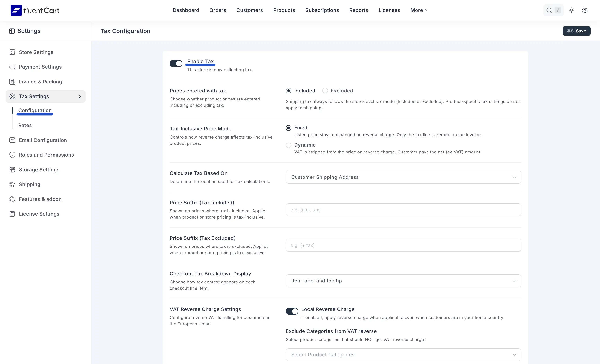Image resolution: width=600 pixels, height=364 pixels.
Task: Click the Features & addon puzzle icon
Action: tap(12, 199)
